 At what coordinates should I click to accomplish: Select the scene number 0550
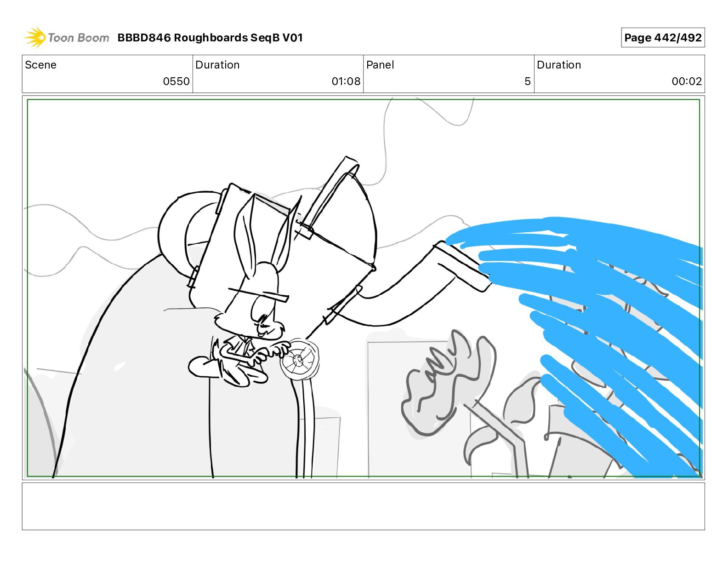(176, 81)
